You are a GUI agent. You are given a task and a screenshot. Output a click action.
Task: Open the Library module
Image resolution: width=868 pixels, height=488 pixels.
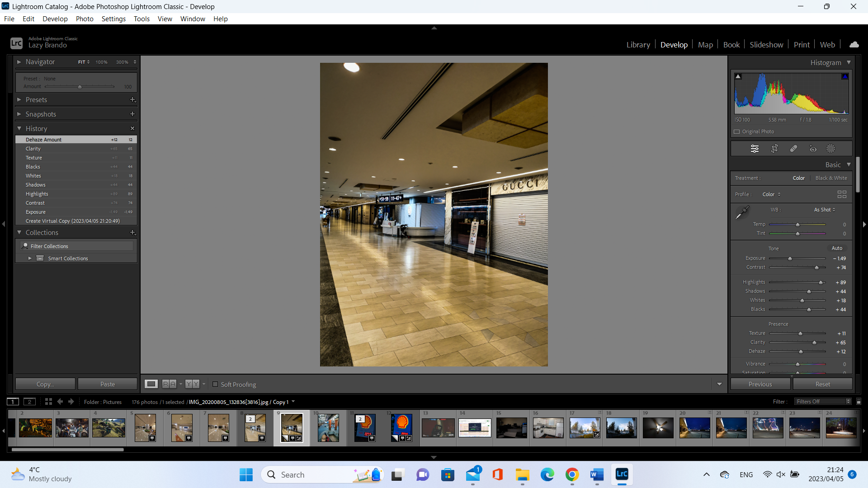click(x=638, y=45)
